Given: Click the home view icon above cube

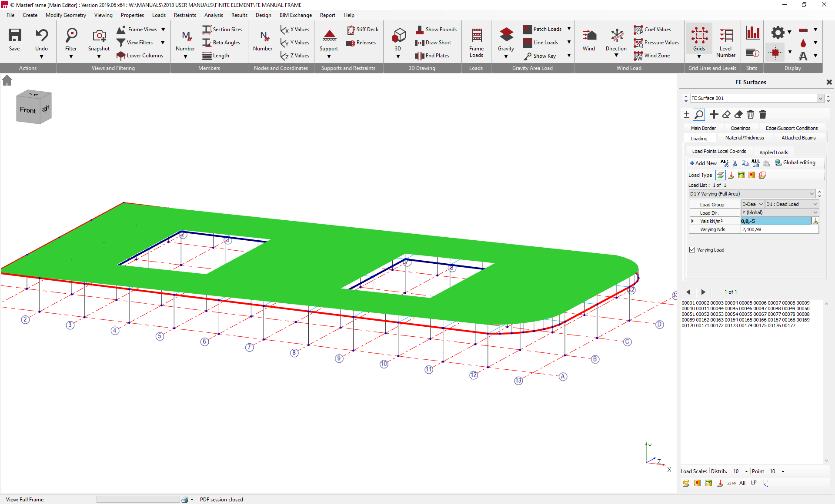Looking at the screenshot, I should pyautogui.click(x=7, y=80).
